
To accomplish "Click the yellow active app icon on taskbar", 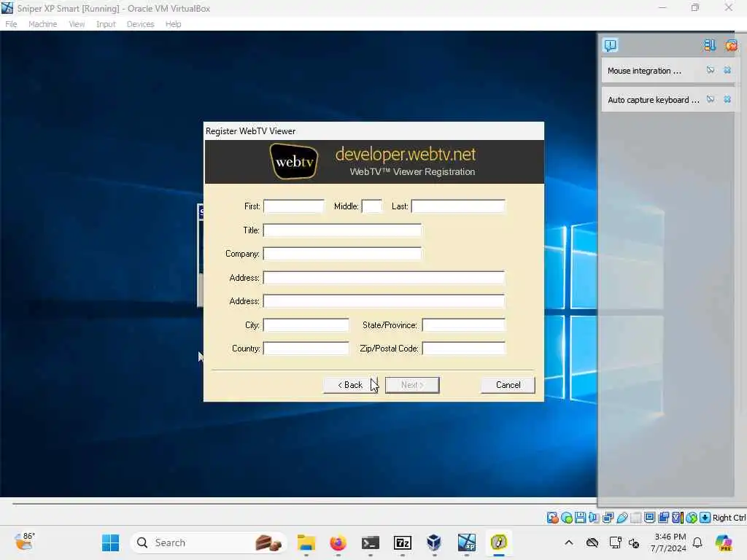I will pyautogui.click(x=499, y=542).
